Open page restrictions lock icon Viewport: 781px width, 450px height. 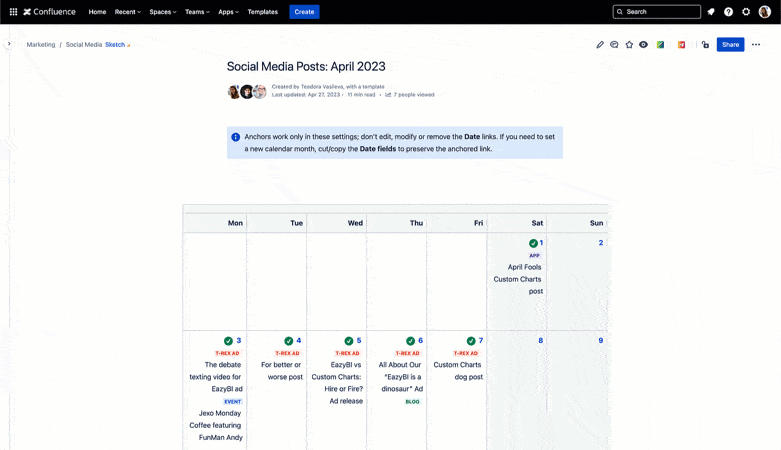point(705,44)
